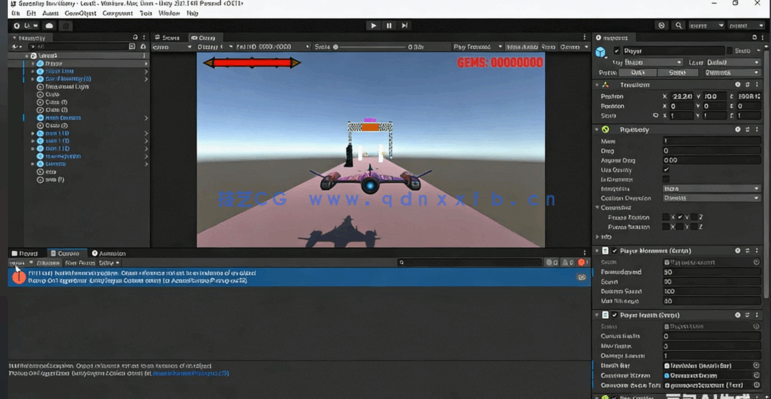Open the Game view panel kebab menu

coord(584,37)
